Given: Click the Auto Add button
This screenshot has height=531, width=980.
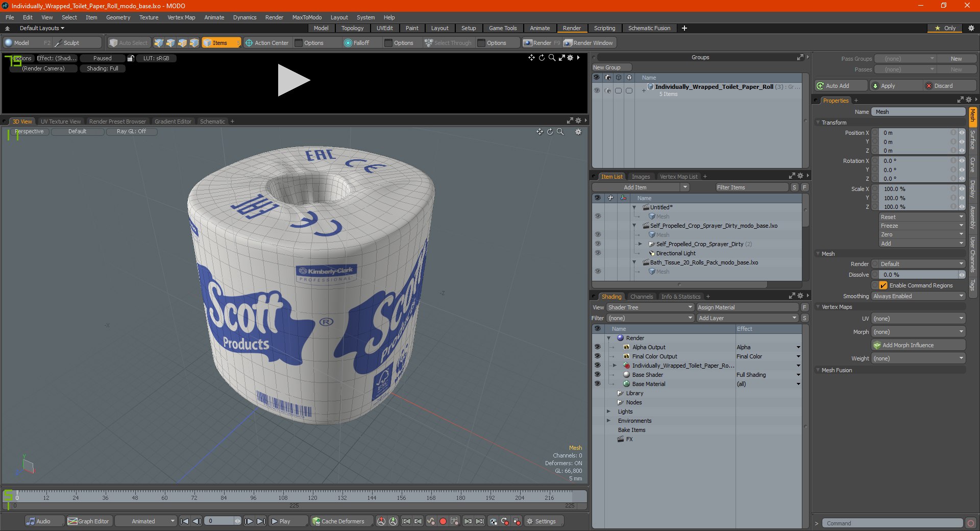Looking at the screenshot, I should [840, 86].
